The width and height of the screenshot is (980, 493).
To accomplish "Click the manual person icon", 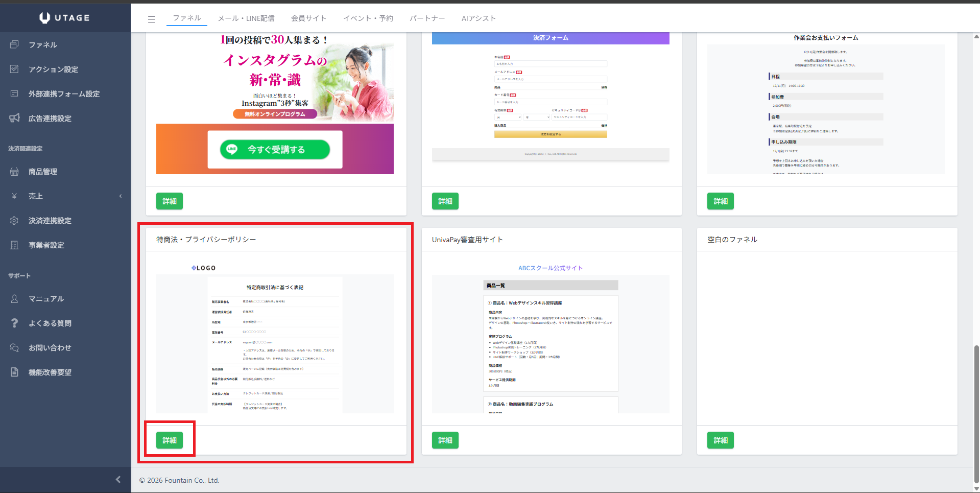I will tap(14, 298).
